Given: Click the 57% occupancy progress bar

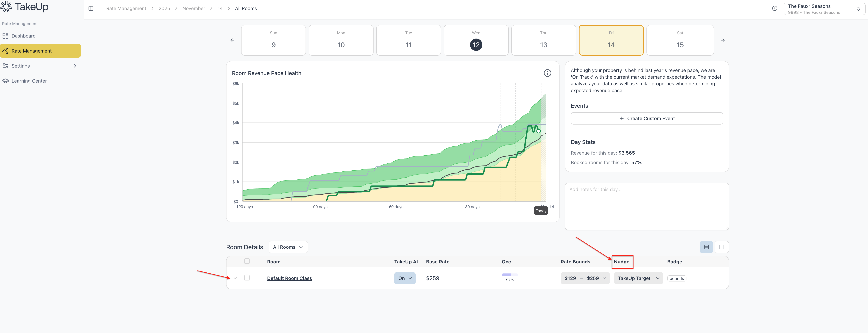Looking at the screenshot, I should [x=509, y=275].
